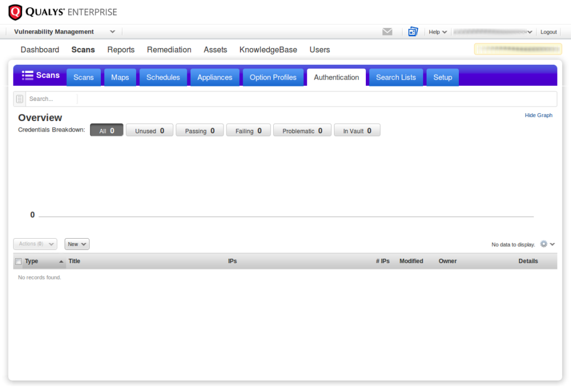Select the In Vault 0 filter pill

click(x=357, y=130)
